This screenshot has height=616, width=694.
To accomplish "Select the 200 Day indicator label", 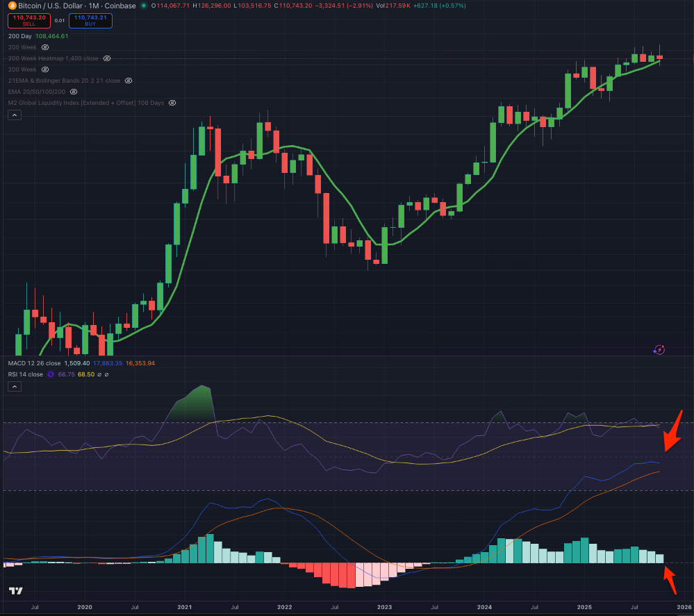I will click(20, 36).
